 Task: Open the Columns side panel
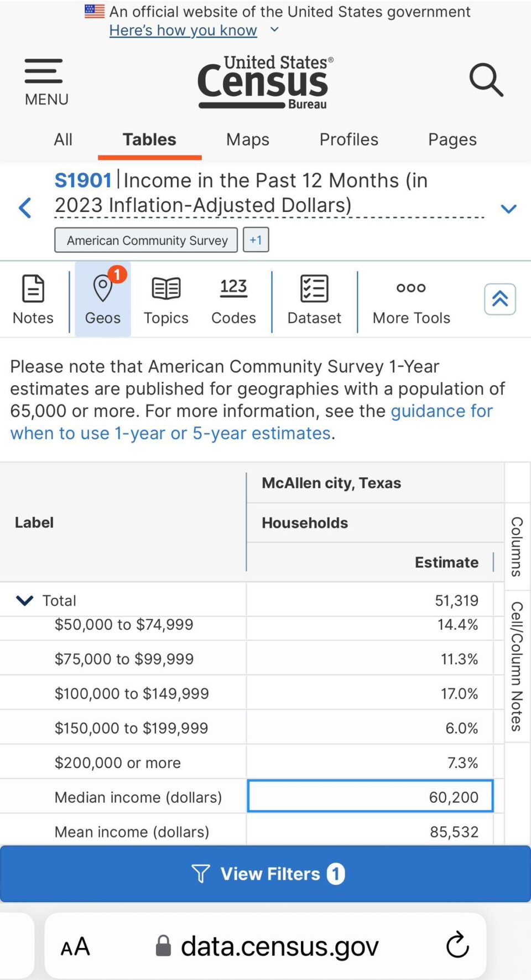(517, 547)
